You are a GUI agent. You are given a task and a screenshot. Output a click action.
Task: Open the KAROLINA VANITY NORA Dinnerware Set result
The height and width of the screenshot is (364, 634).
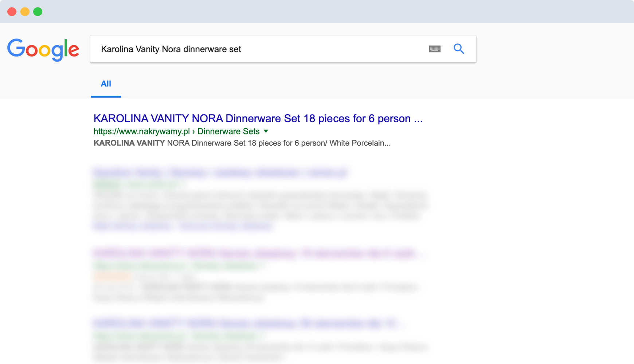pyautogui.click(x=258, y=119)
